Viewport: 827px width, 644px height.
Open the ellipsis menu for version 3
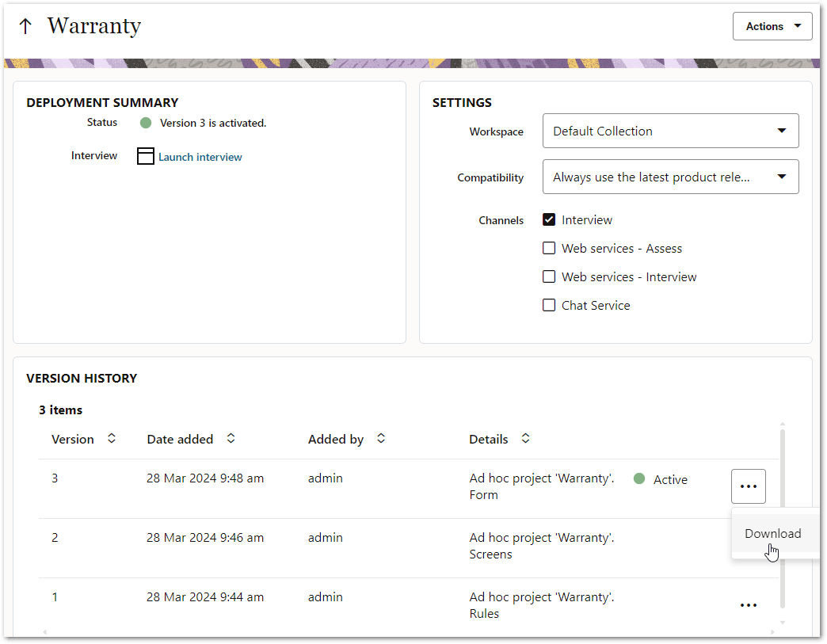(748, 486)
